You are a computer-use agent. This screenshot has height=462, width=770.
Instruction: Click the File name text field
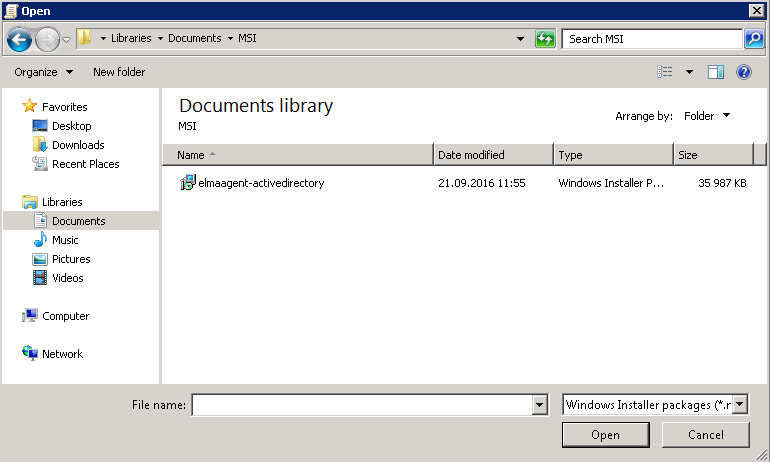click(361, 405)
